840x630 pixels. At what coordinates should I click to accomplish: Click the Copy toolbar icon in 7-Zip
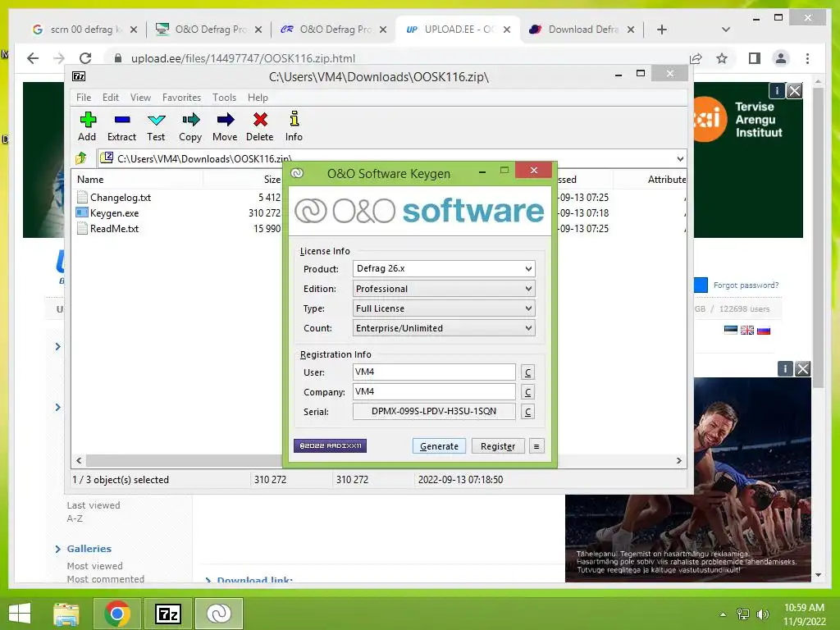click(190, 126)
